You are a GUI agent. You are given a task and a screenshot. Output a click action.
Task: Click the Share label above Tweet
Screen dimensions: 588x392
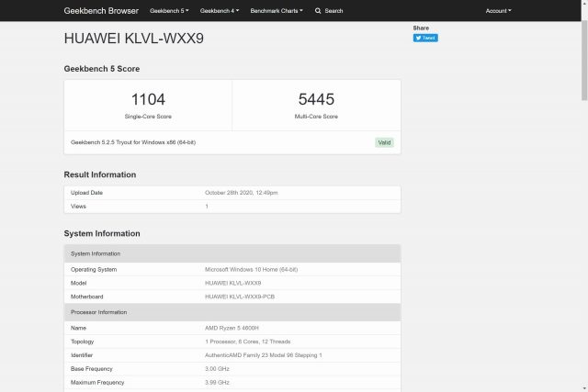[x=421, y=28]
